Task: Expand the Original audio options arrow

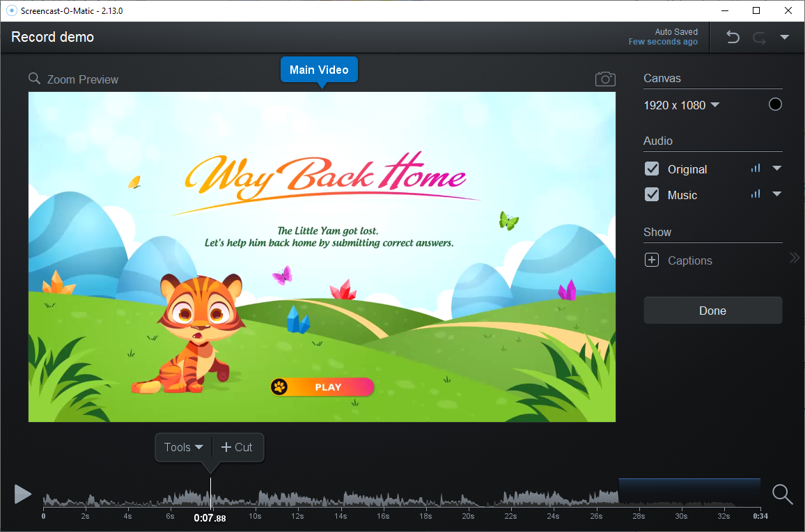Action: point(776,168)
